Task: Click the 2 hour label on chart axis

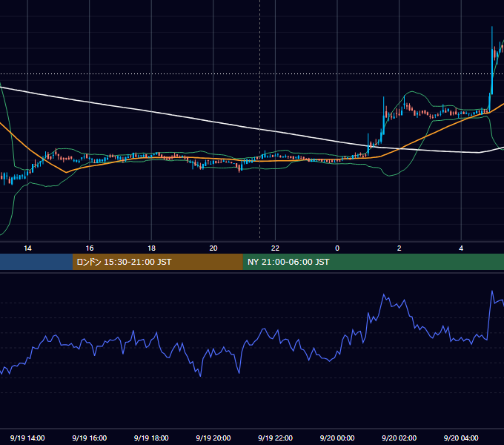Action: click(399, 248)
